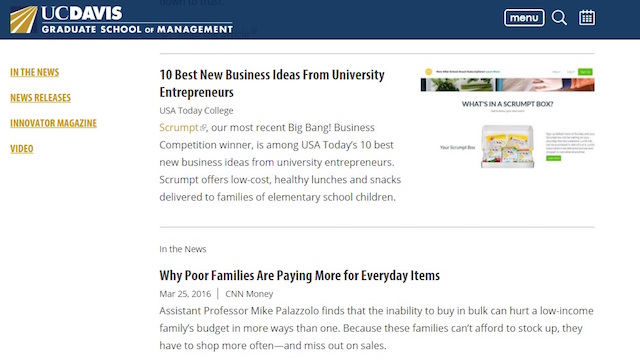Click green button in Scrumpt thumbnail
640x361 pixels.
(x=553, y=158)
